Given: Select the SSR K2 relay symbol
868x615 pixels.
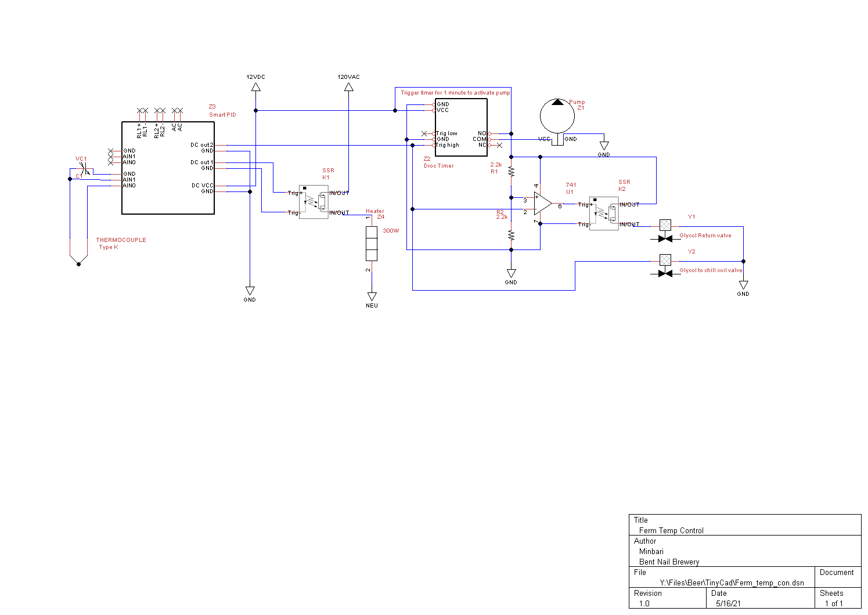Looking at the screenshot, I should click(604, 214).
